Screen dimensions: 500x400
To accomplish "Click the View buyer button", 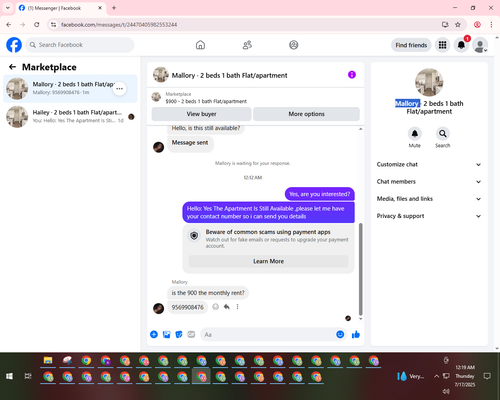I will coord(201,114).
